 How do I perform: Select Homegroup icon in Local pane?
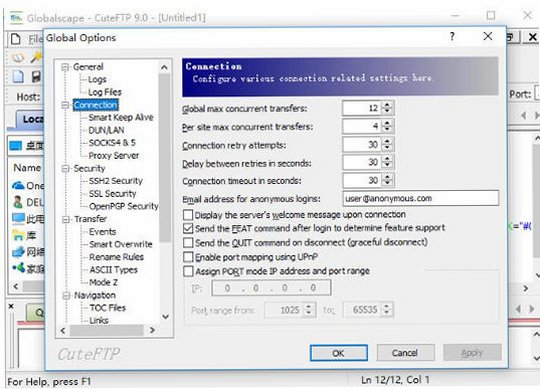pos(18,268)
